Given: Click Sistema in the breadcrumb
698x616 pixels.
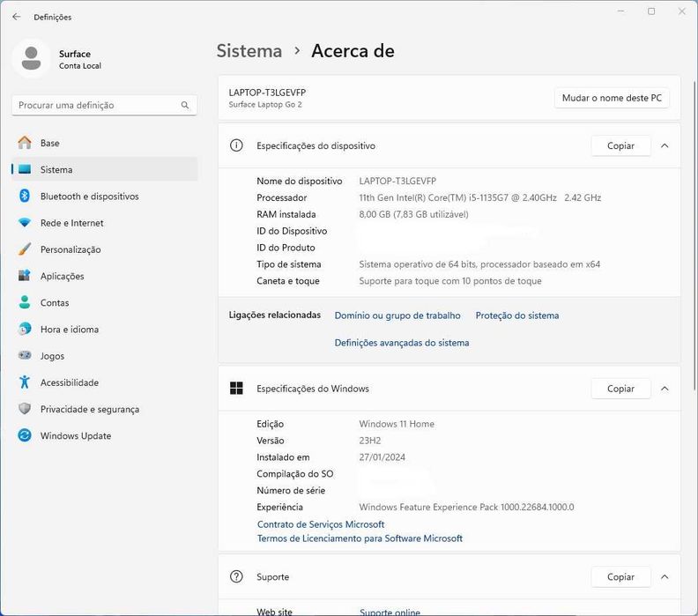Looking at the screenshot, I should (x=249, y=51).
